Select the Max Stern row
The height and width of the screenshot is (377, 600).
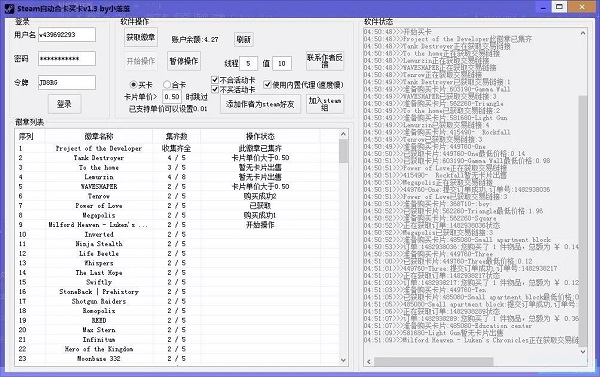pos(177,330)
